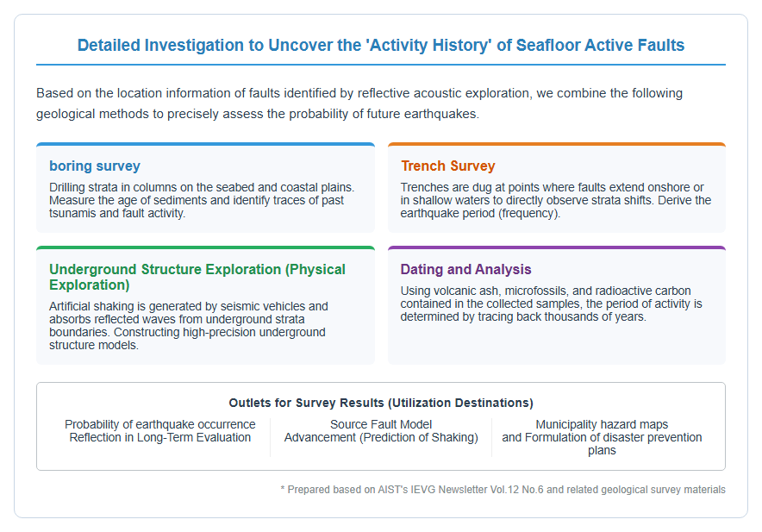This screenshot has width=762, height=532.
Task: Click the text about artificial shaking by seismic vehicles
Action: pyautogui.click(x=189, y=326)
